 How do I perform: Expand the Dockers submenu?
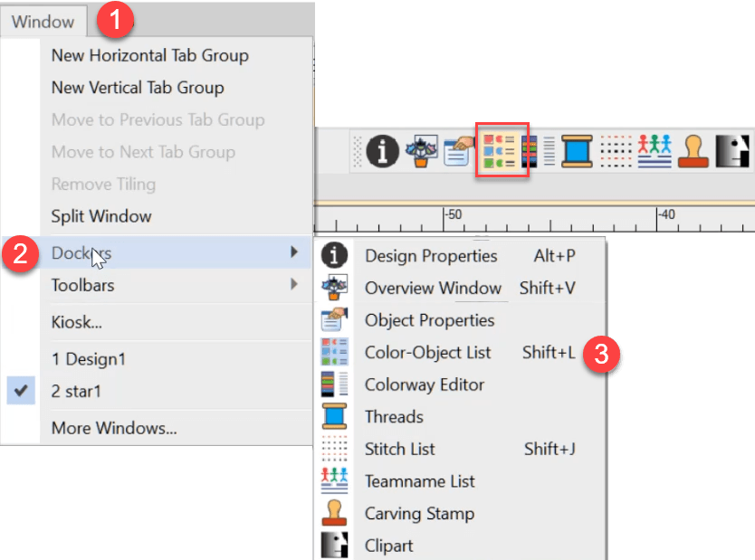[81, 252]
